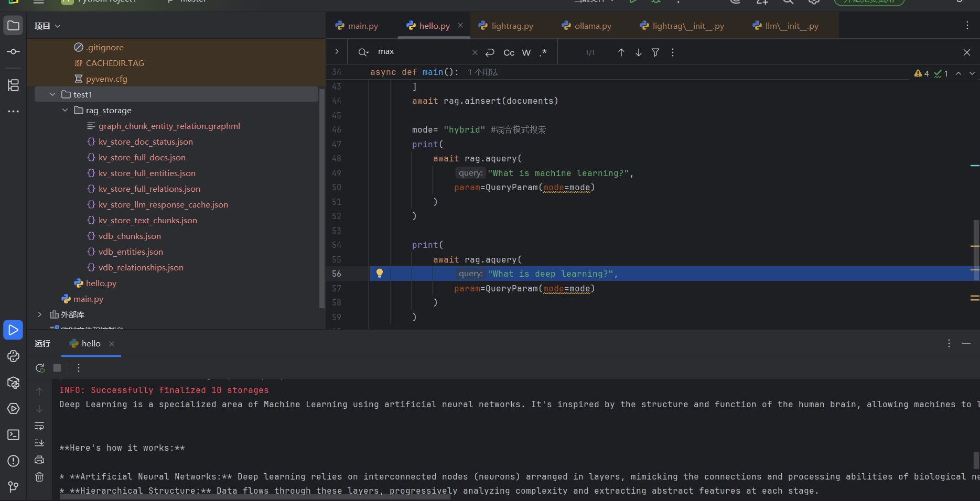The width and height of the screenshot is (980, 501).
Task: Open graph_chunk_entity_relation.graphml file
Action: [x=163, y=126]
